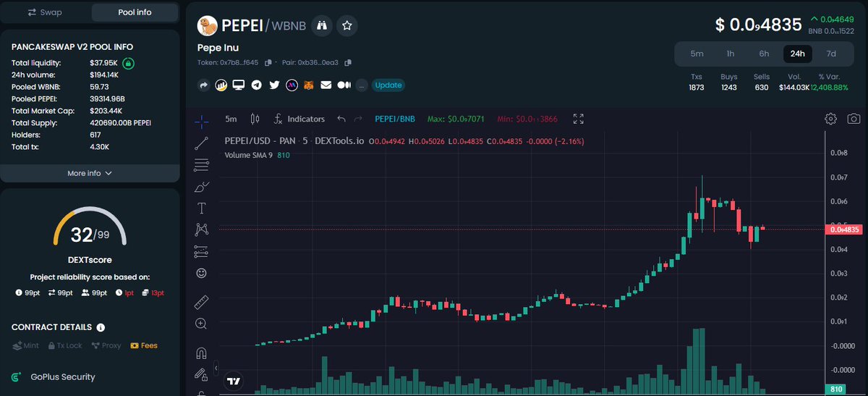The width and height of the screenshot is (868, 396).
Task: Switch to the Swap tab
Action: [45, 12]
